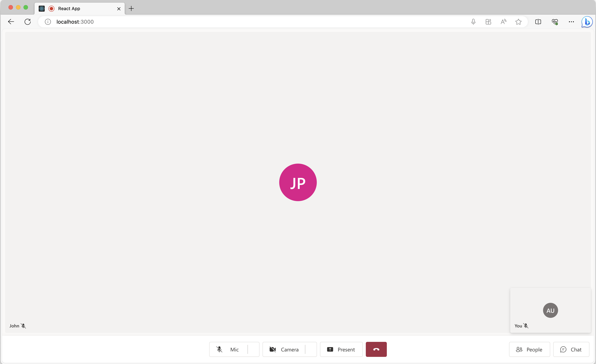
Task: Click John participant name label
Action: tap(14, 326)
